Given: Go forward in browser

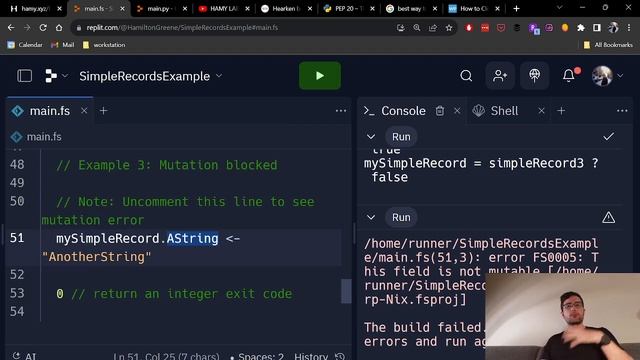Looking at the screenshot, I should tap(27, 28).
